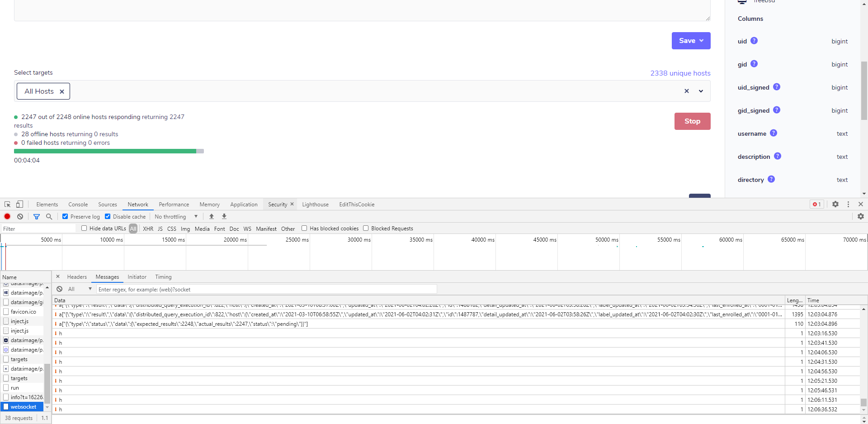Close the request details pane

[x=58, y=276]
